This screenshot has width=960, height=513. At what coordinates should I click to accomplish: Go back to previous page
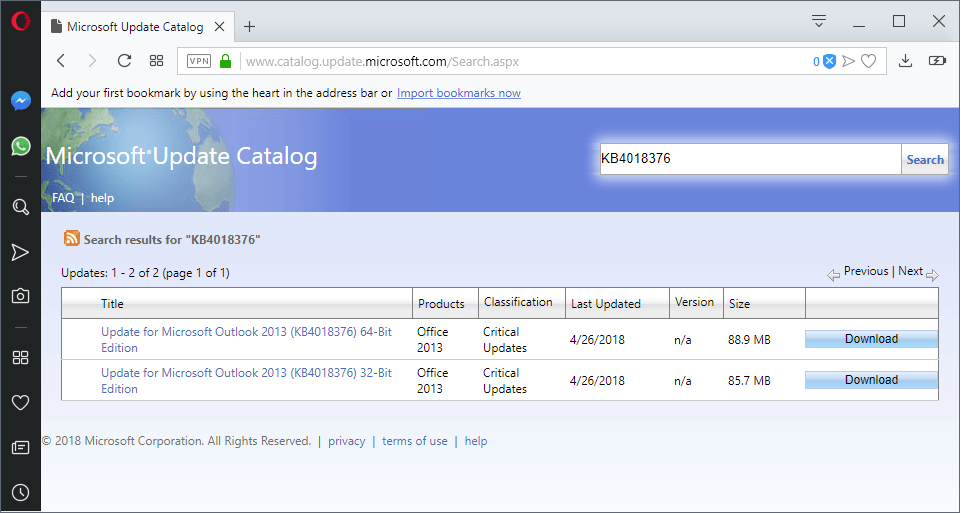click(x=61, y=61)
